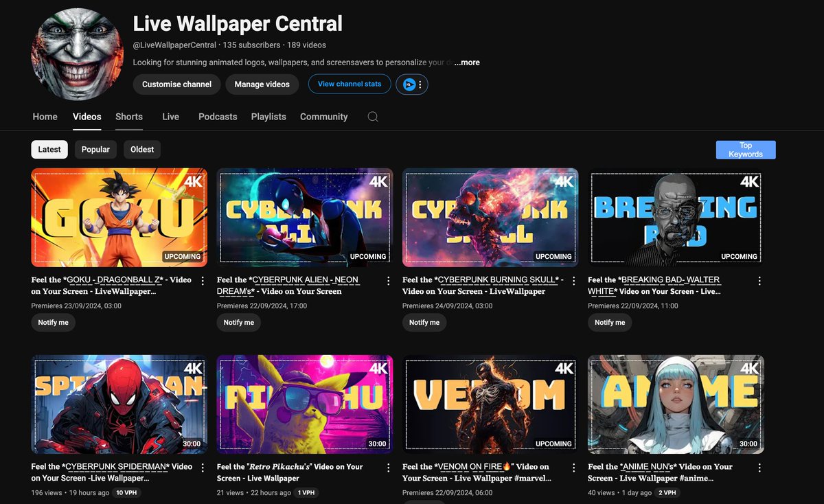Open the Breaking Bad video thumbnail
This screenshot has width=824, height=504.
click(676, 218)
